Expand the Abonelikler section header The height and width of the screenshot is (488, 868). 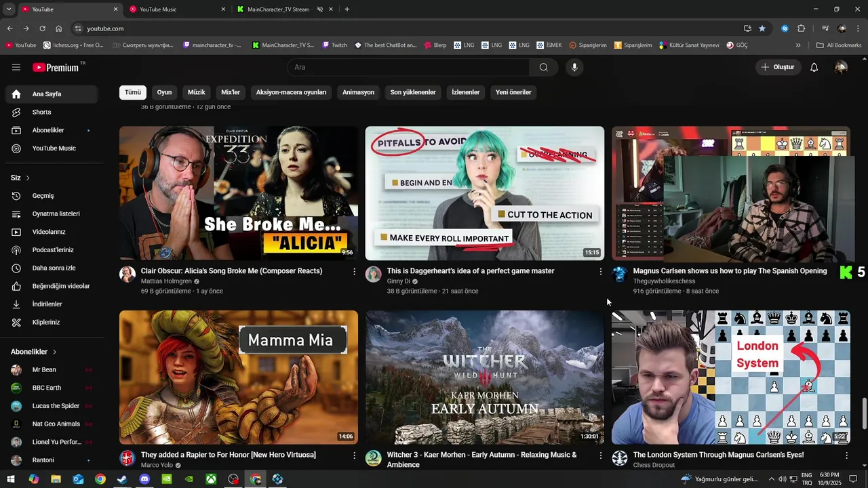pos(34,352)
